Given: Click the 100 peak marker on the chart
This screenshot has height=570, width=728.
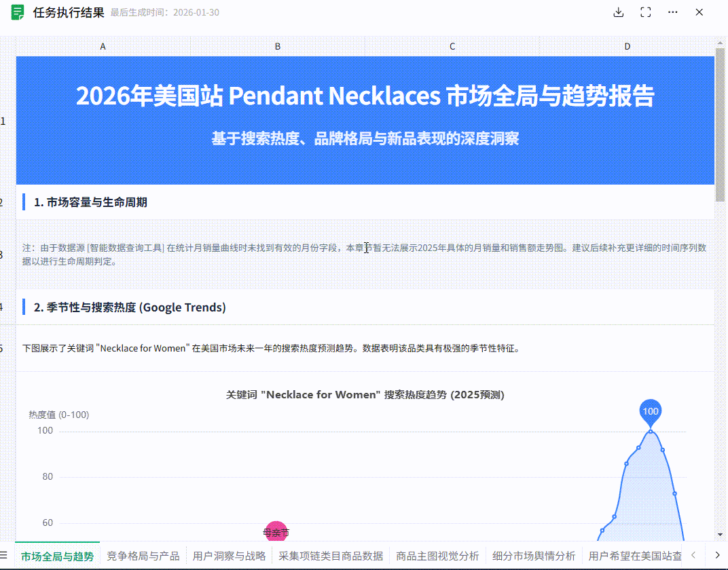Looking at the screenshot, I should coord(650,411).
